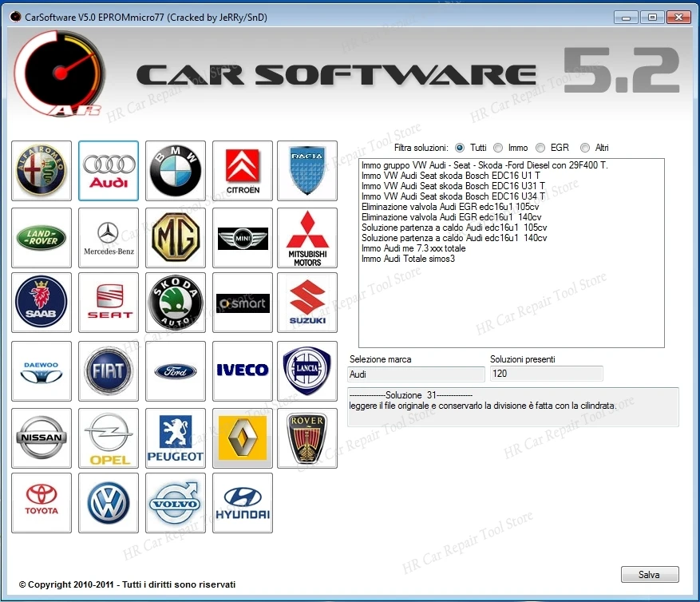
Task: Open solutions for Mercedes-Benz
Action: pyautogui.click(x=109, y=237)
